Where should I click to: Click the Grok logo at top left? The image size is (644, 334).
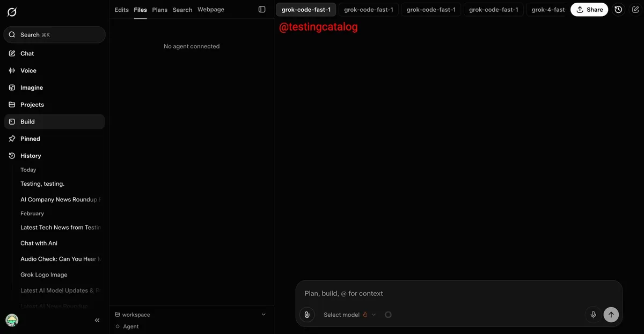(x=11, y=10)
